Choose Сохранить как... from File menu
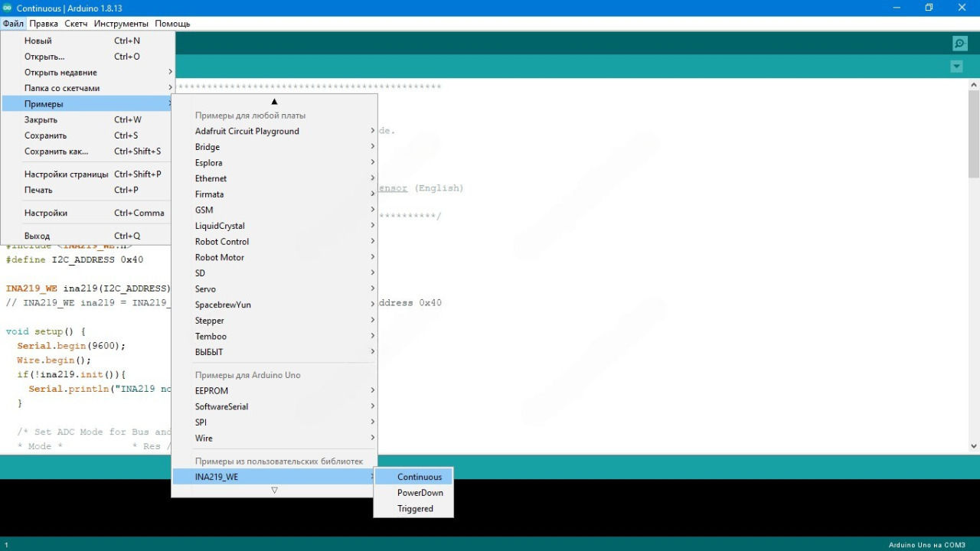Image resolution: width=980 pixels, height=551 pixels. tap(56, 152)
